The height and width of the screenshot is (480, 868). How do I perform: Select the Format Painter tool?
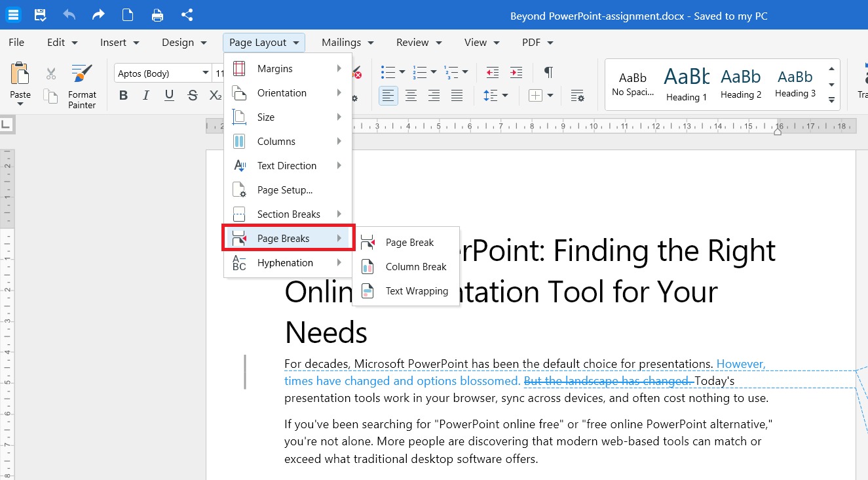(x=82, y=86)
